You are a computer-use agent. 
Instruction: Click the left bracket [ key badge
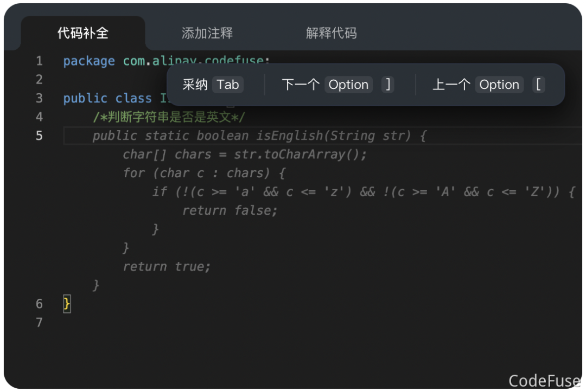click(538, 85)
